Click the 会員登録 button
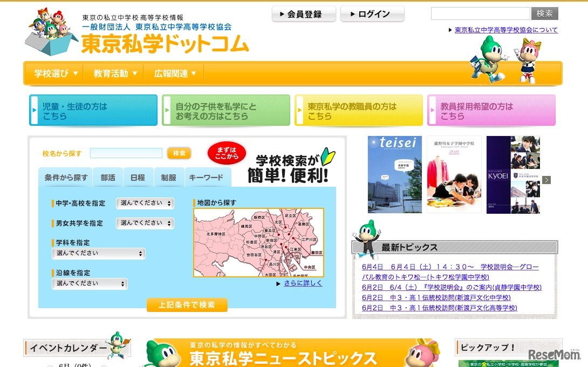Screen dimensions: 588x367 click(304, 14)
